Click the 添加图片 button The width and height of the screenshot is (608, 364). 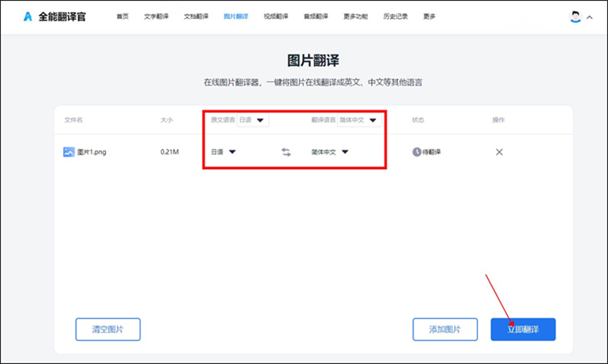(x=445, y=329)
